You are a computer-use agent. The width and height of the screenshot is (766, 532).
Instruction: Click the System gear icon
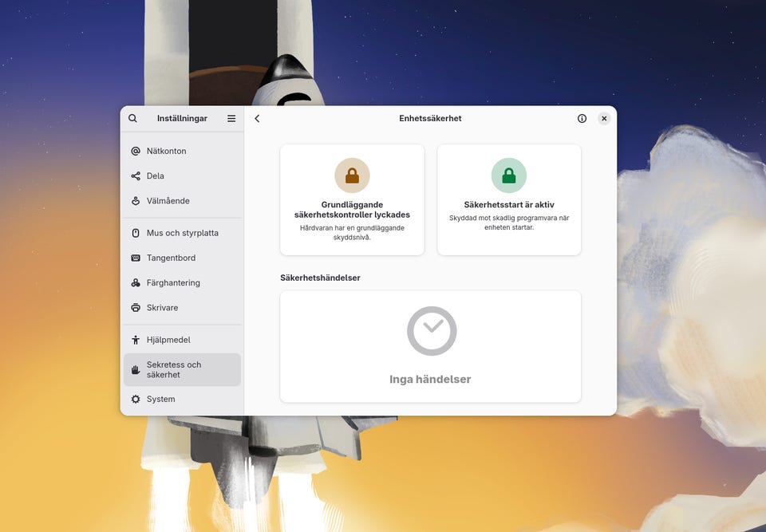pos(136,399)
